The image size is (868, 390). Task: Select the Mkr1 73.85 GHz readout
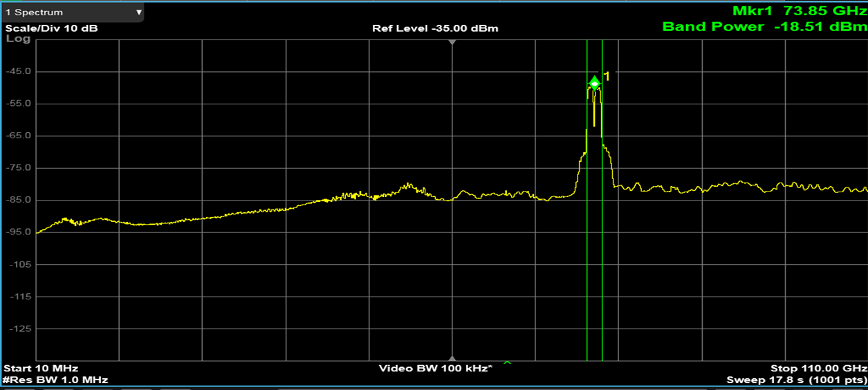click(799, 11)
